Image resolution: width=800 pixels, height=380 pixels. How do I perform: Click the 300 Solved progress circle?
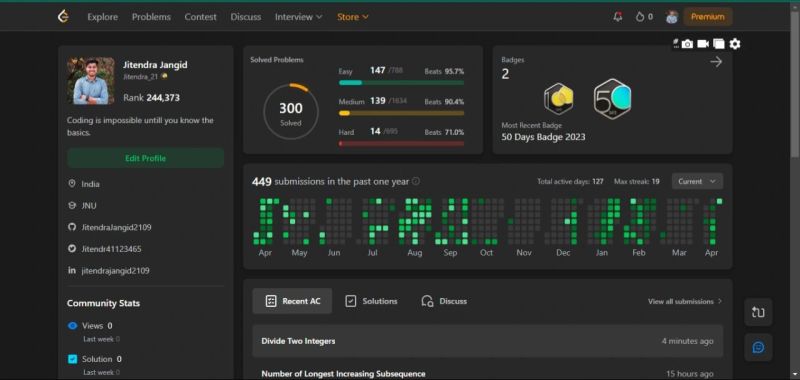[x=291, y=112]
